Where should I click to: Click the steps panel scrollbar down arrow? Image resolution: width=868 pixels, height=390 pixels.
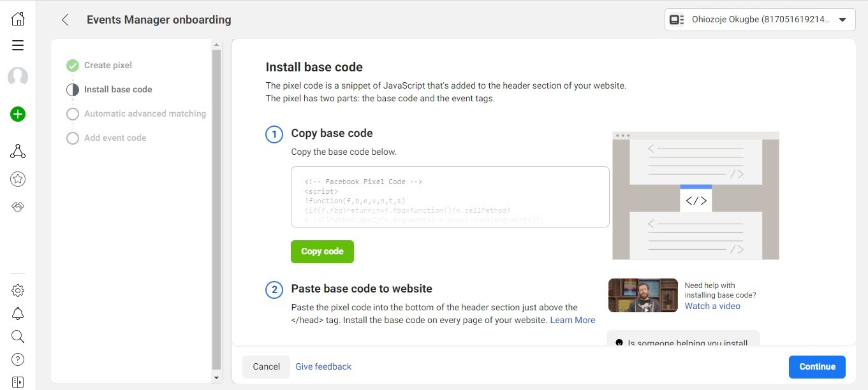(216, 378)
